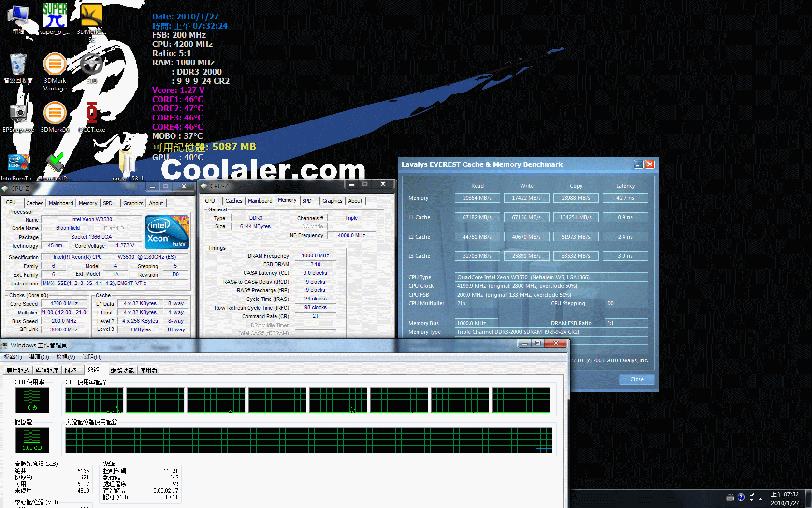Switch to 處理程序 tab in Task Manager
Screen dimensions: 812x508
click(47, 371)
